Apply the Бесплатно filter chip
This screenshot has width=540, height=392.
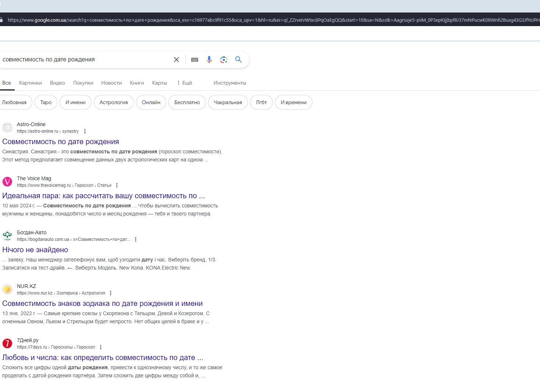(187, 102)
